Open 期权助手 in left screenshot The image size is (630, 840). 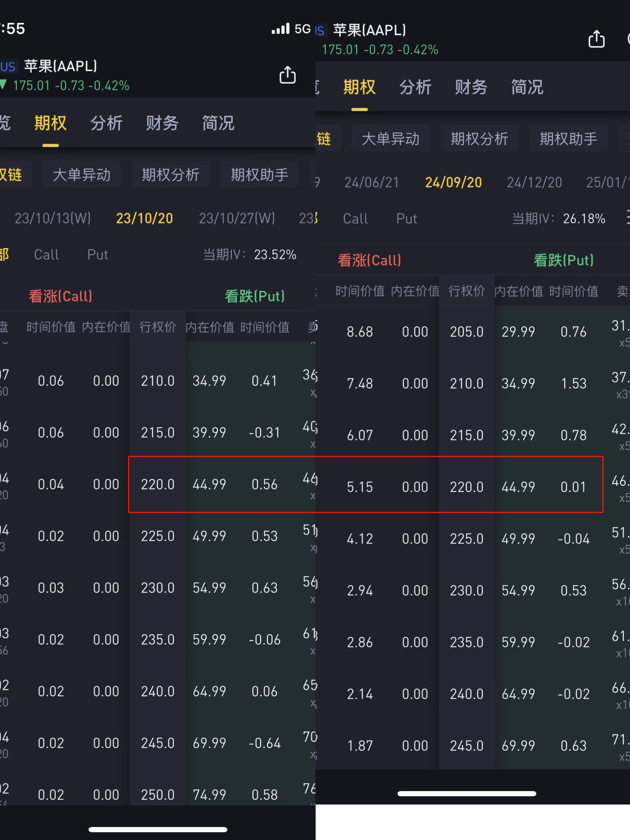click(260, 175)
